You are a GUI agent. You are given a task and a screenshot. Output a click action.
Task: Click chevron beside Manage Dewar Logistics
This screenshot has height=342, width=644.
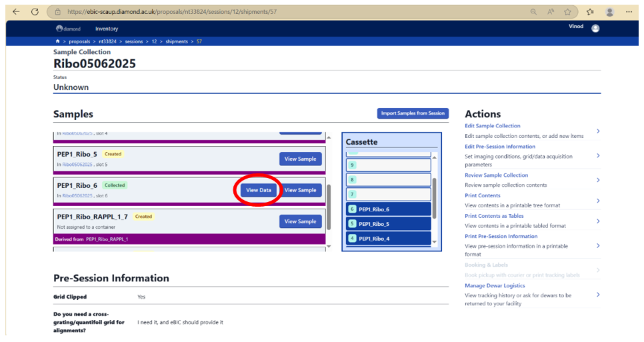tap(598, 295)
